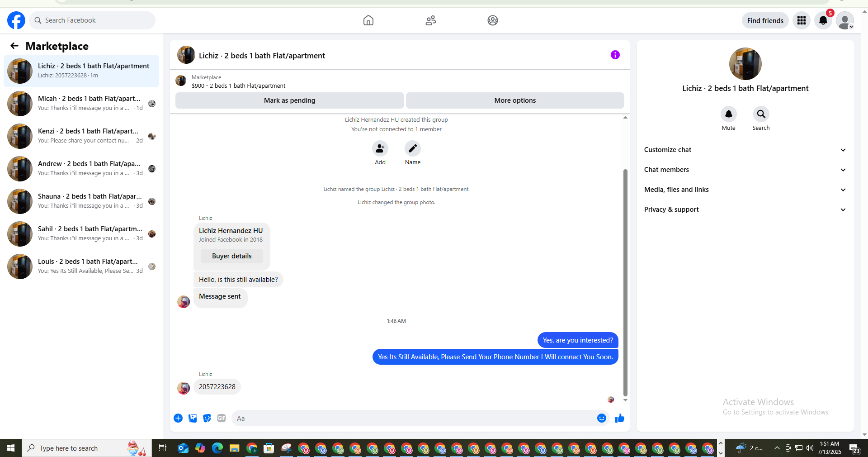Open the purple conversation info icon
Screen dimensions: 868x457
615,55
